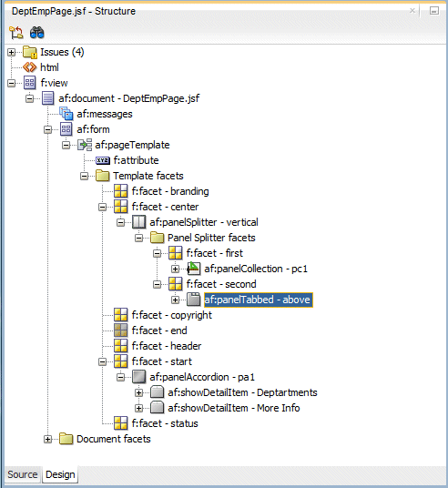Click the af:pageTemplate icon

click(85, 145)
